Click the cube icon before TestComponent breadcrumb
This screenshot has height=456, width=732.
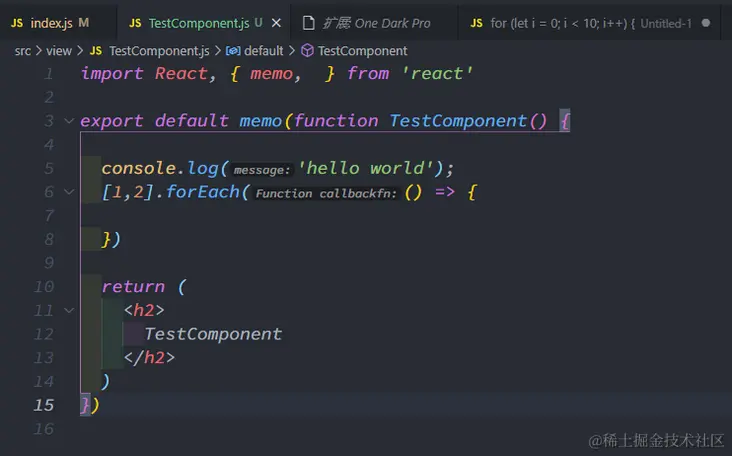307,50
